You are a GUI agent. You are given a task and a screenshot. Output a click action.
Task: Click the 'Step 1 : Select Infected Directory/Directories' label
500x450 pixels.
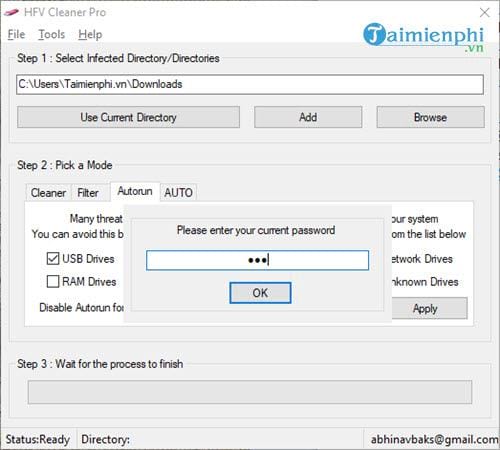pos(118,58)
